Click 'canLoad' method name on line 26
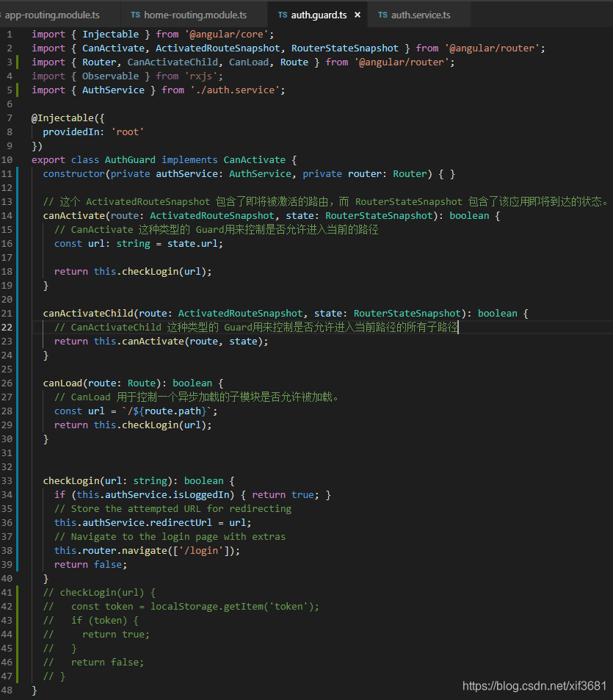The width and height of the screenshot is (613, 700). 62,383
